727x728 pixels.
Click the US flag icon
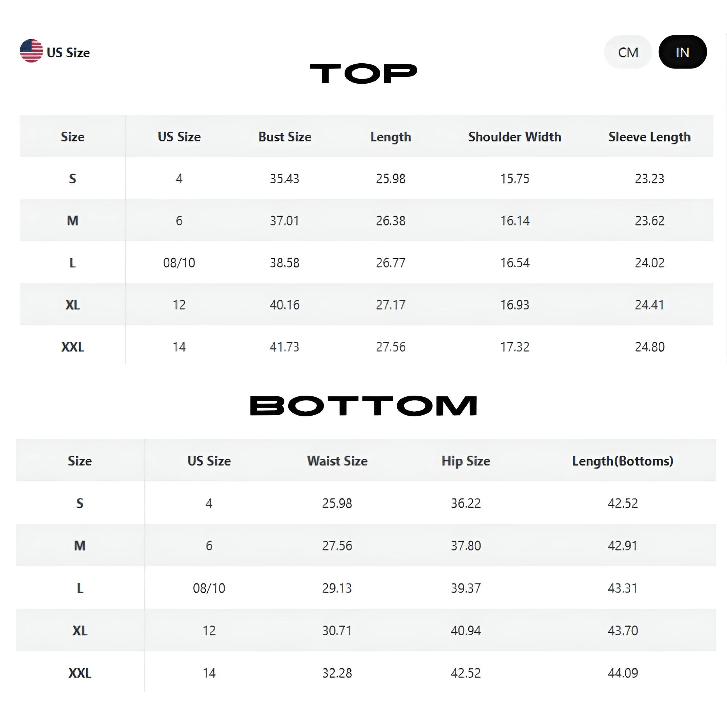[31, 51]
